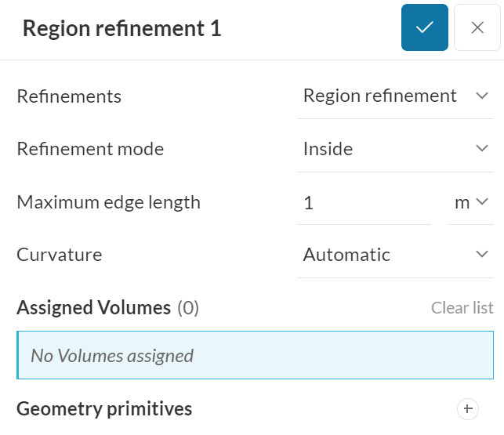Add a geometry primitive with plus icon

pos(467,408)
